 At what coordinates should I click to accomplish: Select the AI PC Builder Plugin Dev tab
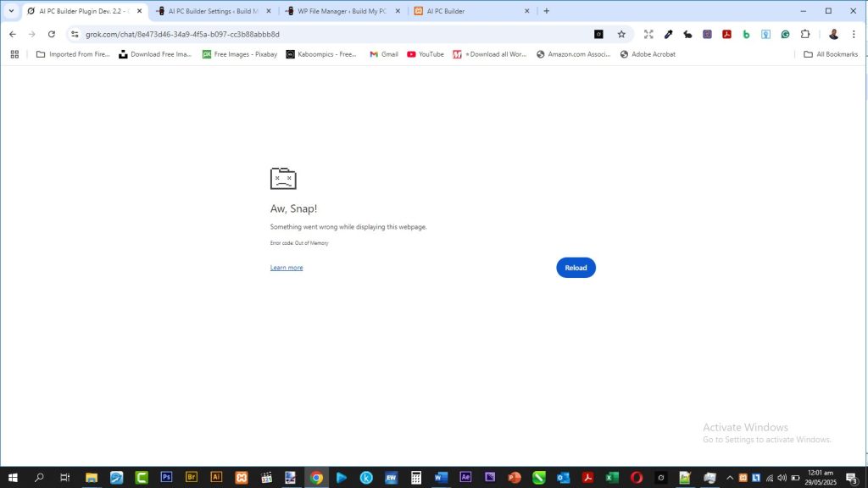[83, 11]
